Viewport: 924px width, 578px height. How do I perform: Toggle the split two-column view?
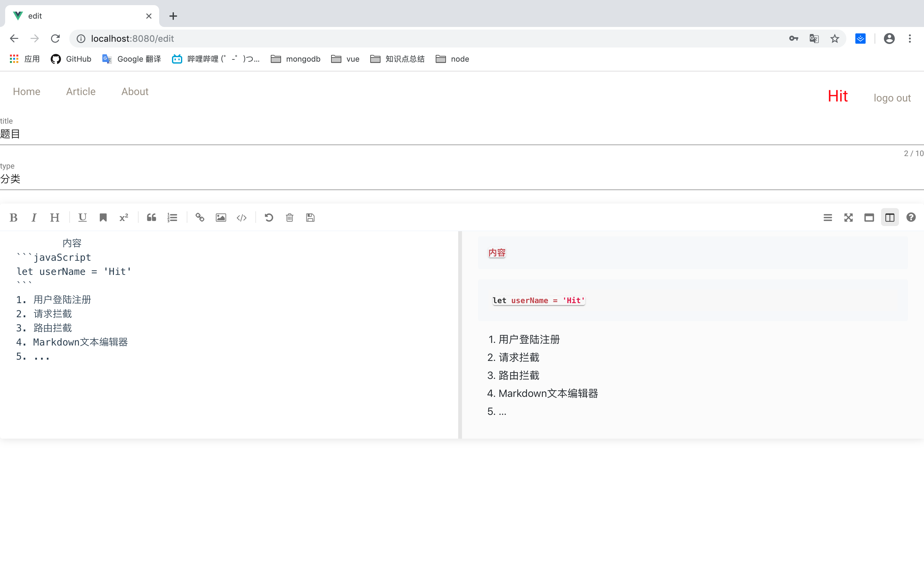click(x=890, y=217)
